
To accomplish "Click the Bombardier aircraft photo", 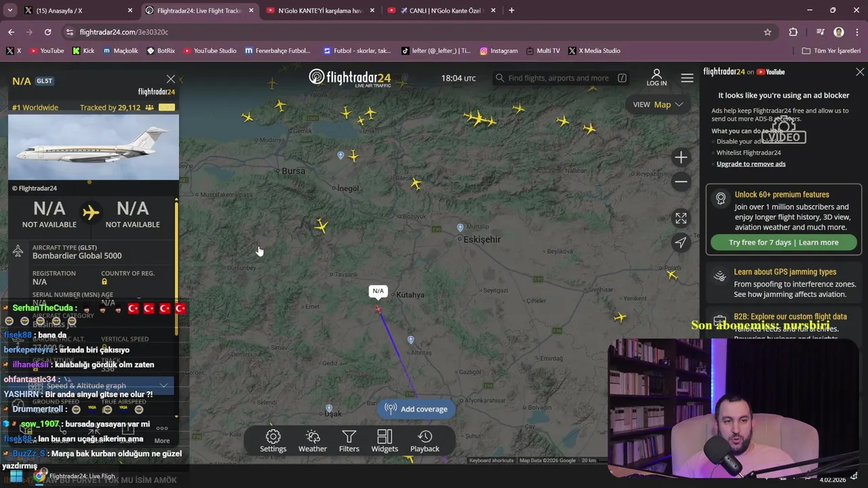I will [x=94, y=147].
